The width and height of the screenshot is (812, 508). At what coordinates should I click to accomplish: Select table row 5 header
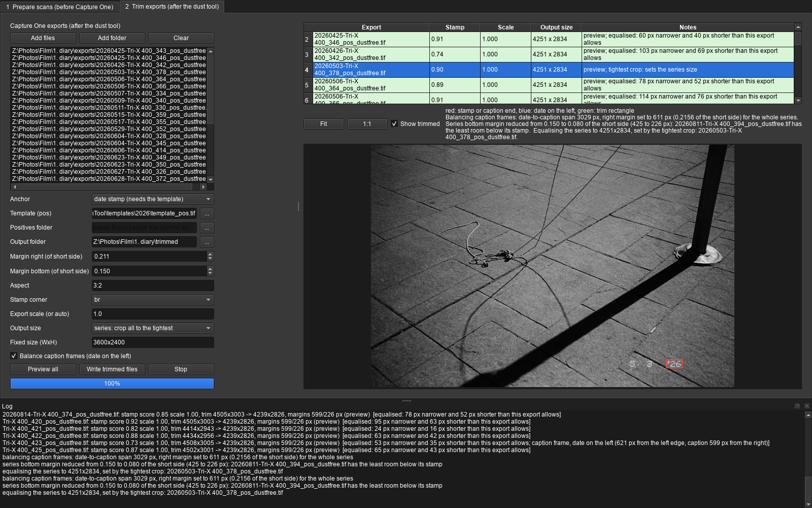[x=308, y=85]
